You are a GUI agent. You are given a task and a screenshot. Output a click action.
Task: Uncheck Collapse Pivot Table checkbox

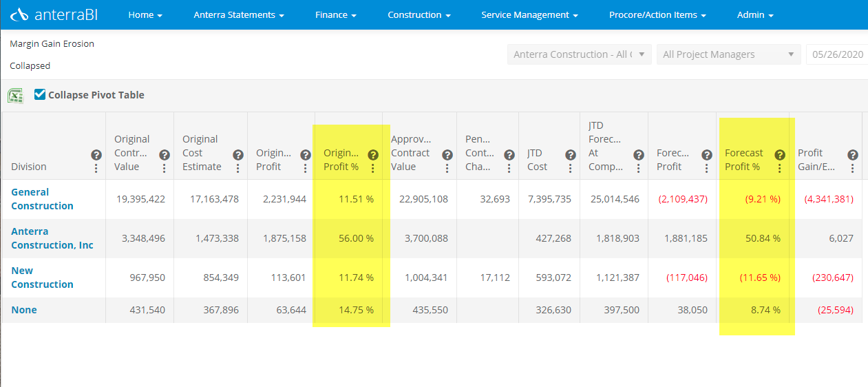[x=40, y=94]
